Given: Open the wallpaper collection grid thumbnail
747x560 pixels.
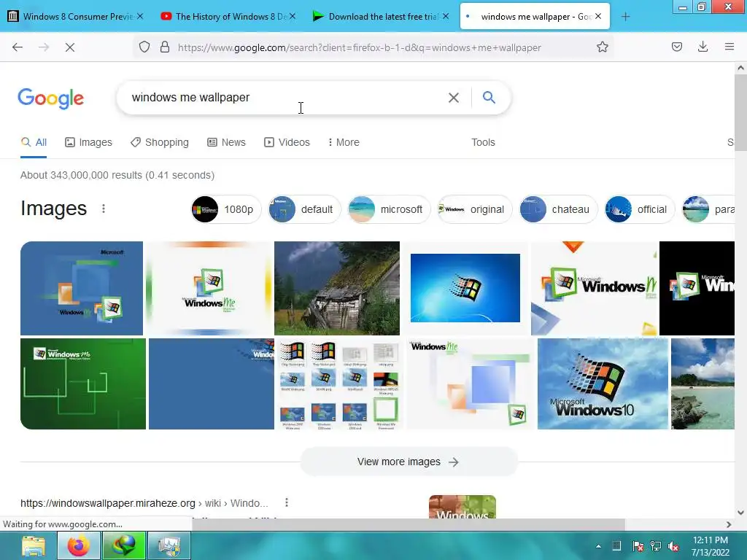Looking at the screenshot, I should coord(339,384).
